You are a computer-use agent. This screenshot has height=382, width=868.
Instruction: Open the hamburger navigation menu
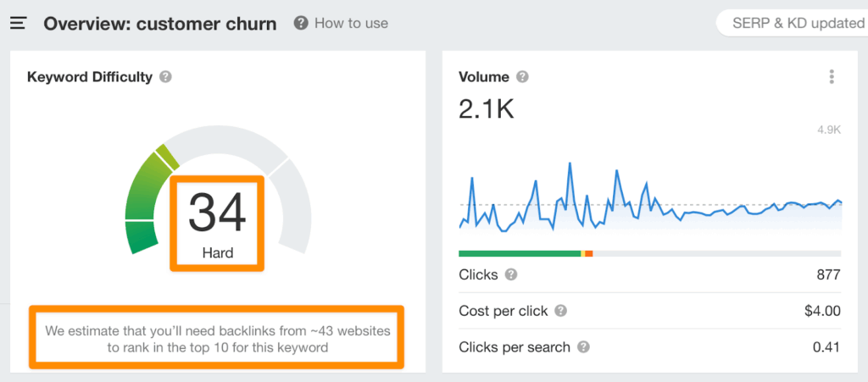(x=18, y=24)
